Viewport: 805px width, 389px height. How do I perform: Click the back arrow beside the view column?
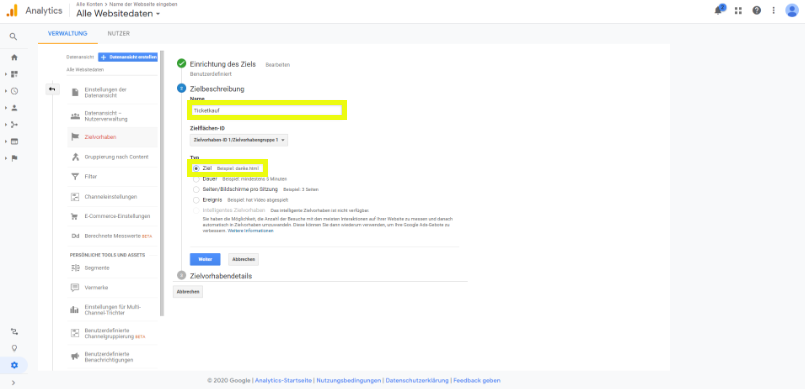(52, 89)
